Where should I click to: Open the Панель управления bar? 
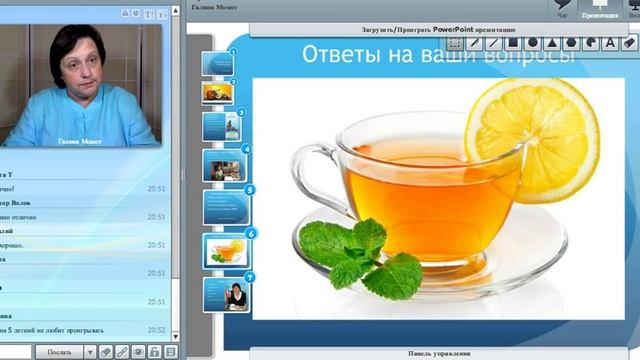pos(439,353)
